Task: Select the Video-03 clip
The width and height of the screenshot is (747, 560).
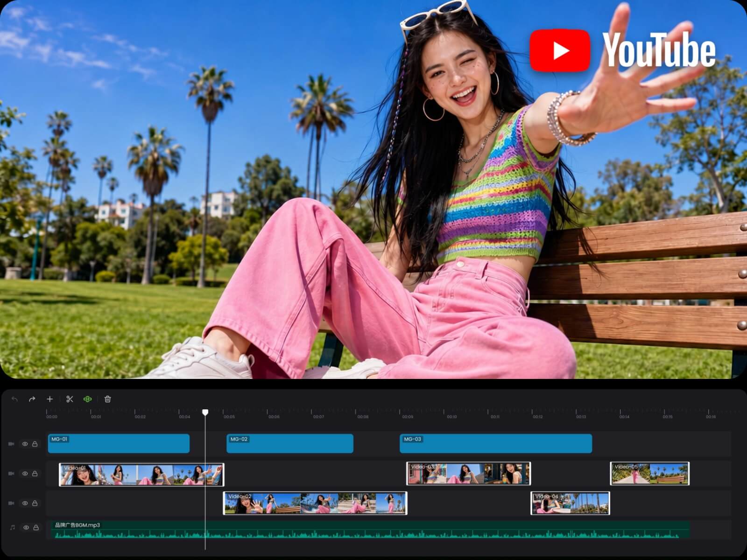Action: [469, 474]
